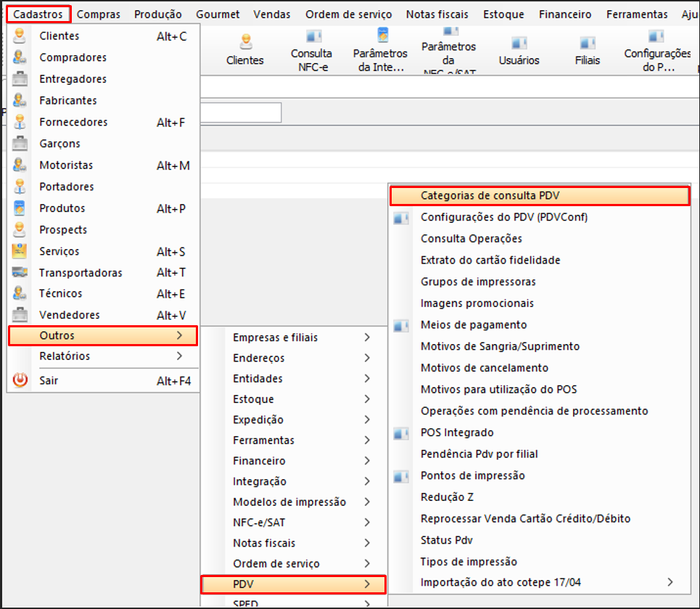Screen dimensions: 700x609
Task: Open the Vendas menu
Action: pyautogui.click(x=272, y=15)
